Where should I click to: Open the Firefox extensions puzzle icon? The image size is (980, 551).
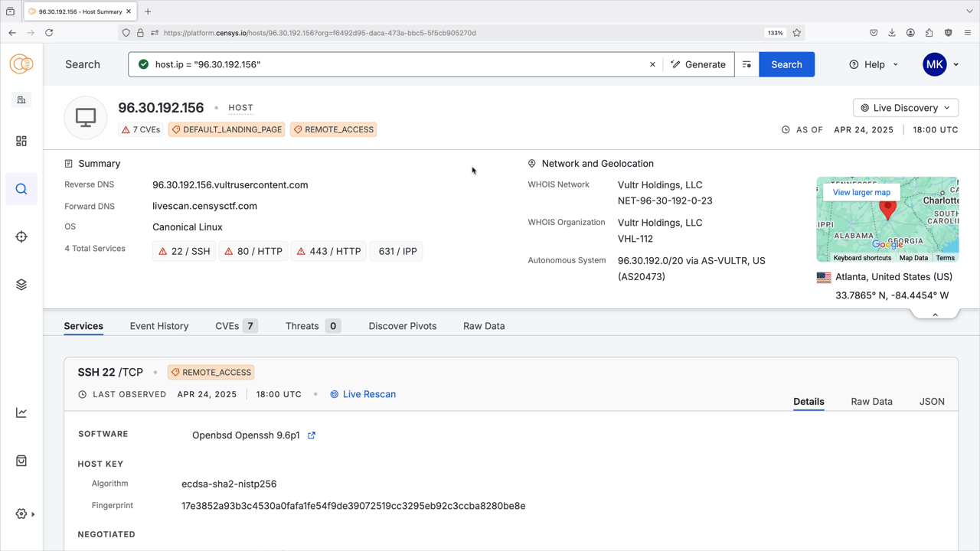(x=929, y=33)
